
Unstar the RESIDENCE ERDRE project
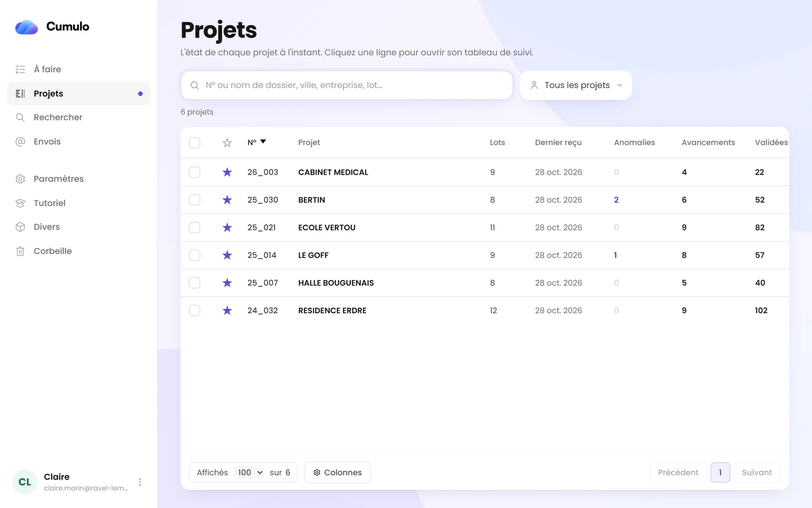[227, 310]
